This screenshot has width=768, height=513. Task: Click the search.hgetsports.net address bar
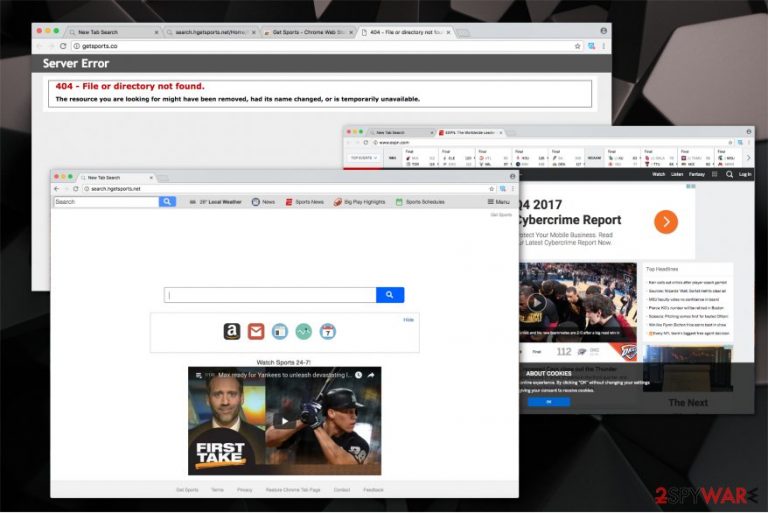(x=287, y=189)
